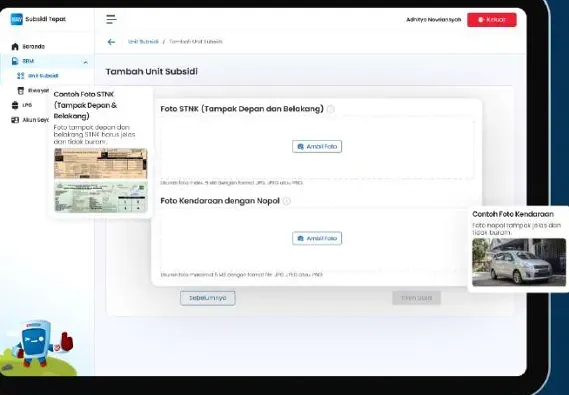Click the Contoh Foto Kendaraan tooltip title
Screen dimensions: 569x395
tap(513, 214)
